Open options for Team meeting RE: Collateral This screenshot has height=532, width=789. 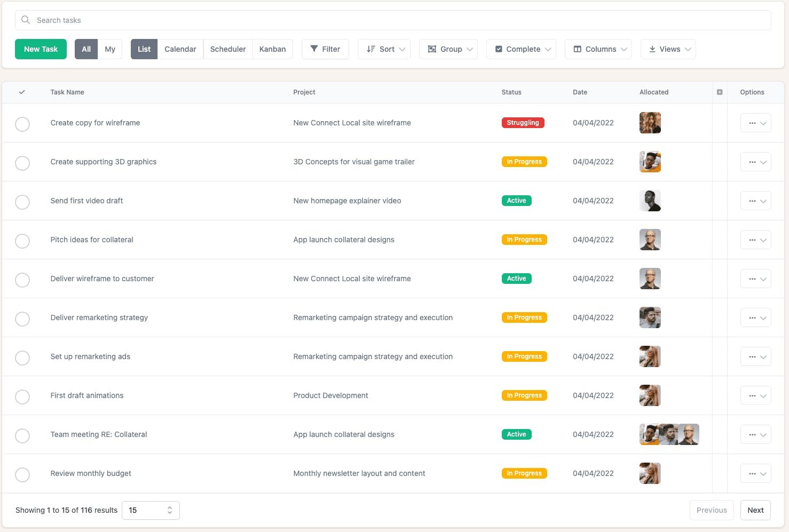coord(756,435)
